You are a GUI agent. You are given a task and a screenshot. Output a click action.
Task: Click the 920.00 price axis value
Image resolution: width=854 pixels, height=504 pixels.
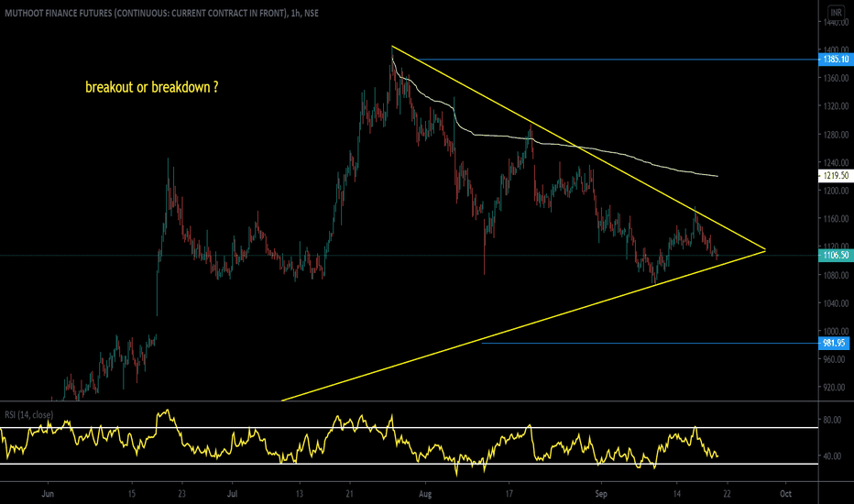(x=836, y=388)
